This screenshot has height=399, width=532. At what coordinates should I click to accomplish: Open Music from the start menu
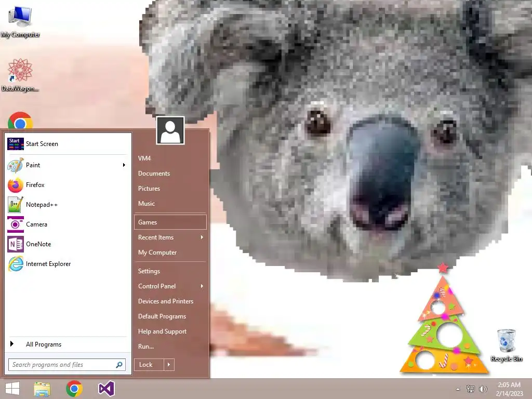click(x=147, y=204)
